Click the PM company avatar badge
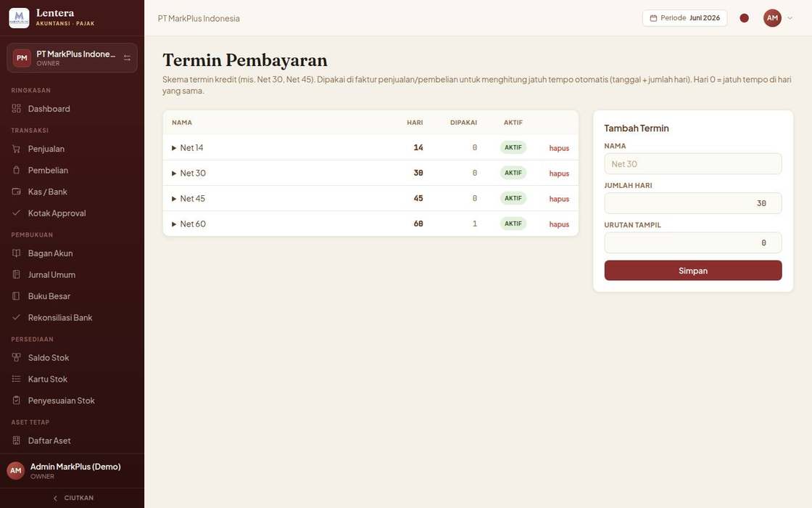This screenshot has width=812, height=508. [22, 57]
